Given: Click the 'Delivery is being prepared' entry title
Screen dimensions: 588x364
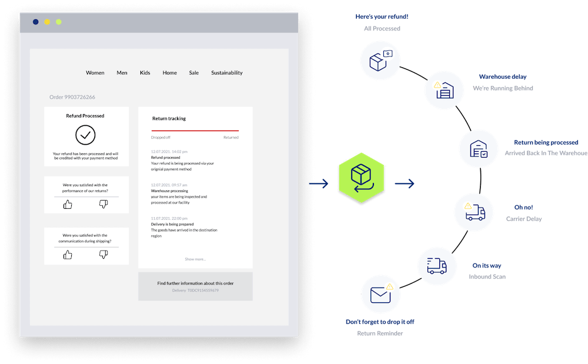Looking at the screenshot, I should pos(172,224).
